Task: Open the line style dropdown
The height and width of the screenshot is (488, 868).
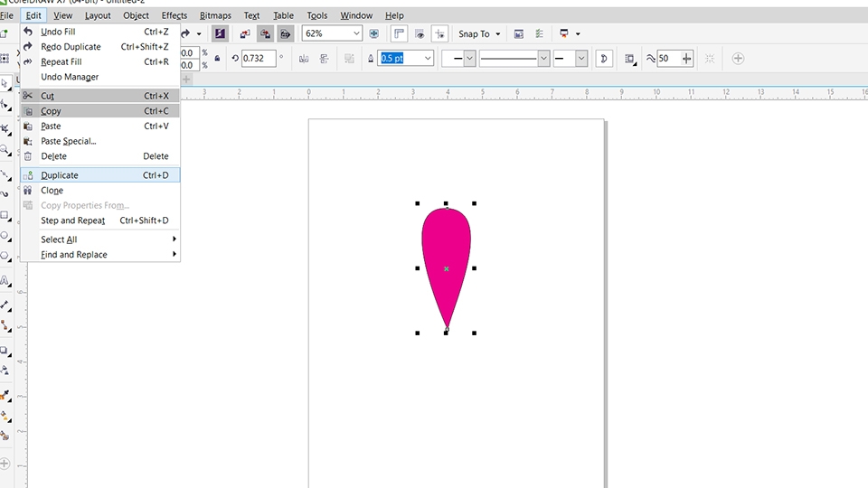Action: pos(542,58)
